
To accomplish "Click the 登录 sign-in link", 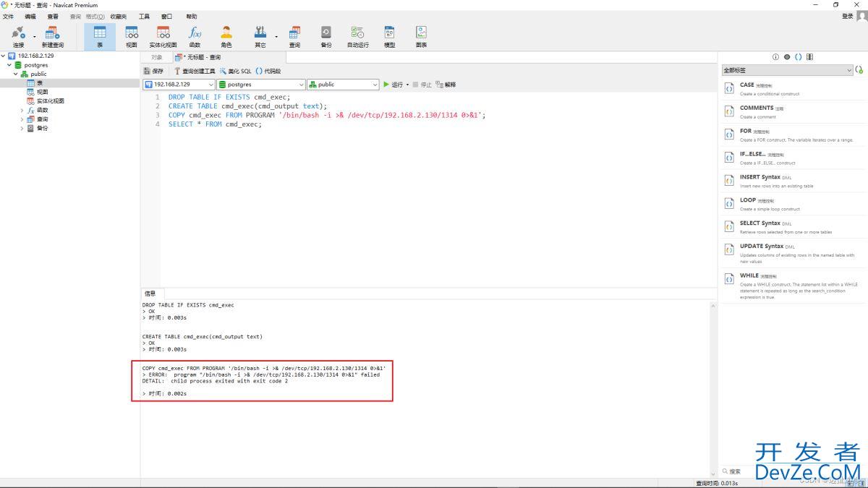I will click(848, 16).
